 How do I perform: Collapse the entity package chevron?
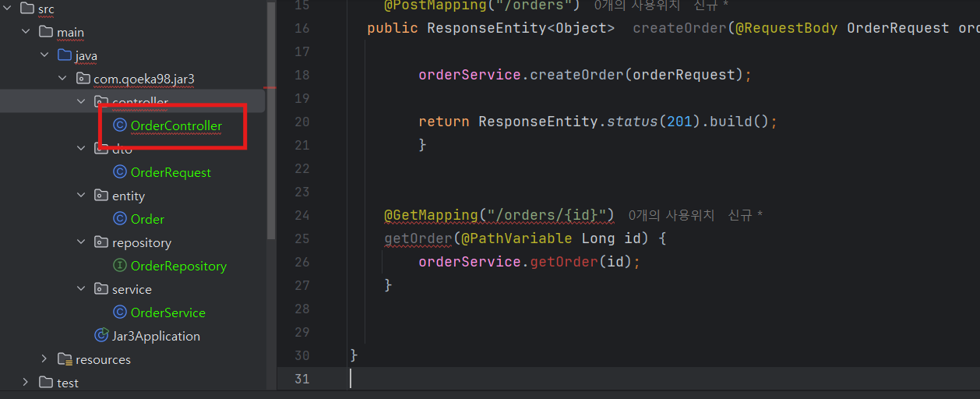tap(82, 196)
